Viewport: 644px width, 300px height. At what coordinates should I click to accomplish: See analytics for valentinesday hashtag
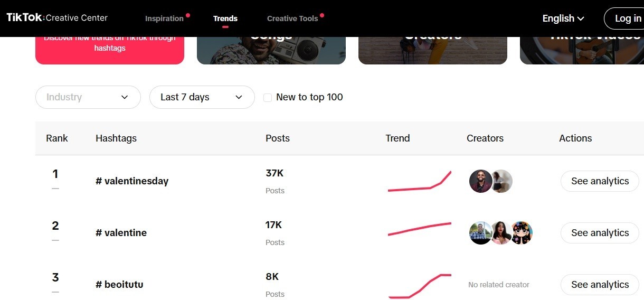600,181
